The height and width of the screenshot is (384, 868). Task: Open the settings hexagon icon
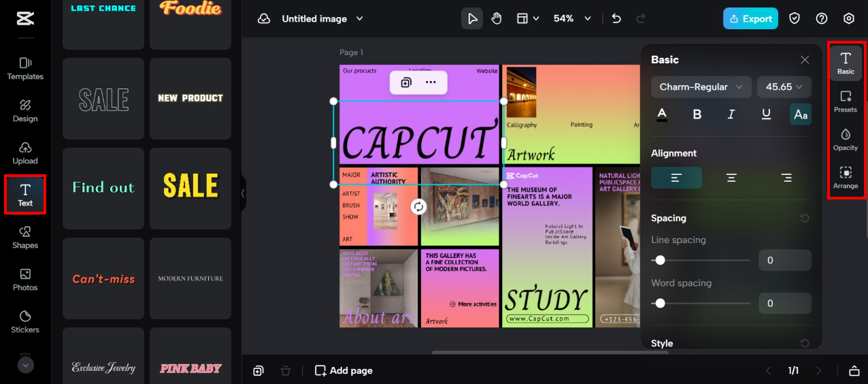[849, 19]
